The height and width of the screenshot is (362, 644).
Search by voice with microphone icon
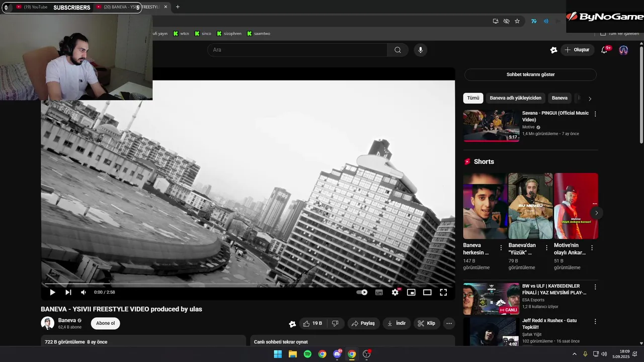pos(421,50)
